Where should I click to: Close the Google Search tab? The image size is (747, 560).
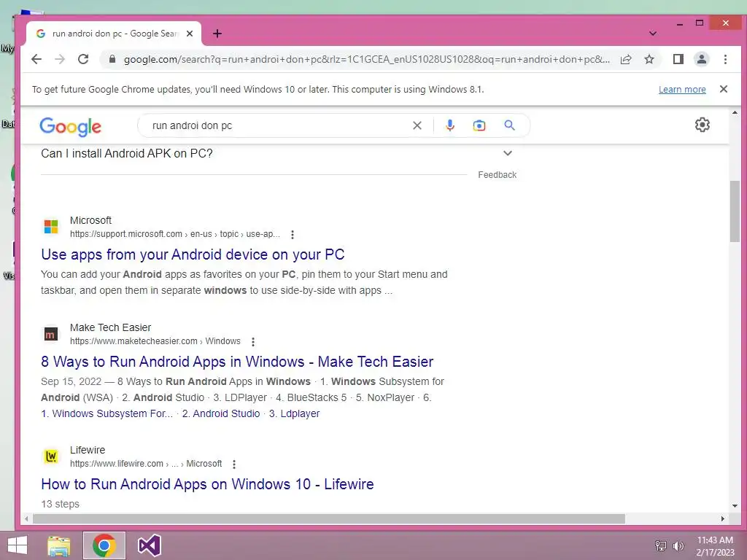click(x=190, y=34)
